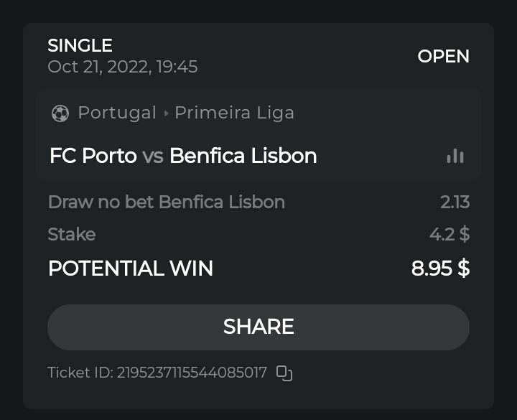
Task: Click the SINGLE bet type heading
Action: click(80, 46)
